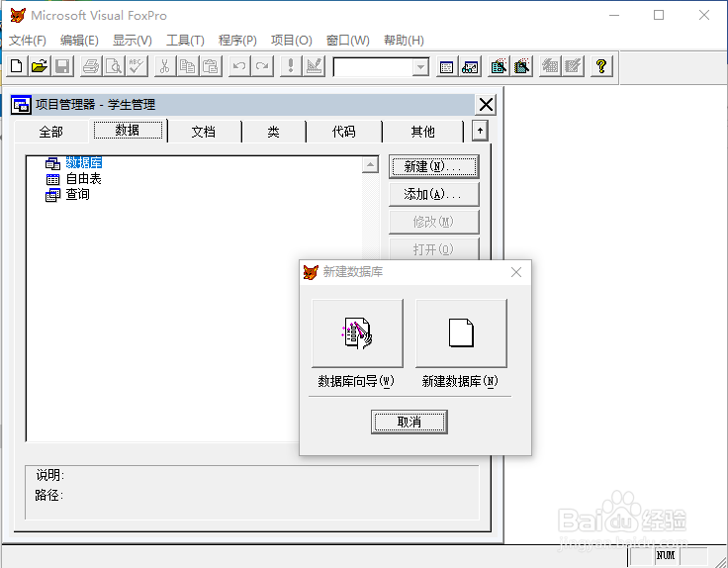The image size is (728, 568).
Task: Click the Save diskette toolbar icon
Action: point(62,66)
